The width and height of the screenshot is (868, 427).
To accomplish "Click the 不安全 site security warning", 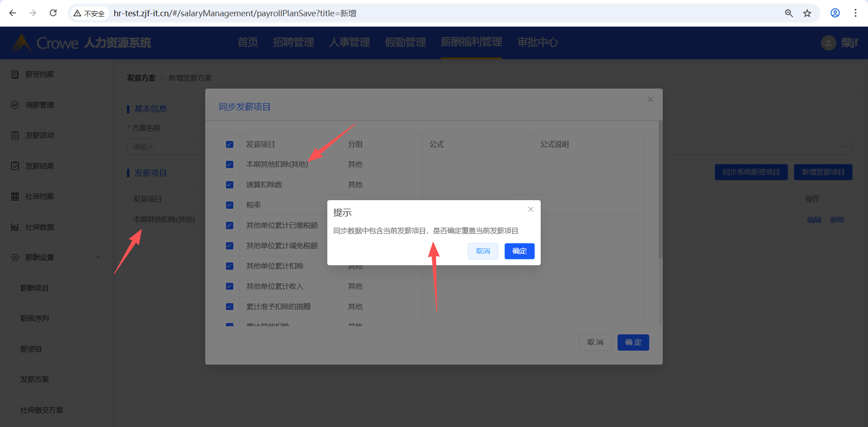I will pyautogui.click(x=90, y=14).
